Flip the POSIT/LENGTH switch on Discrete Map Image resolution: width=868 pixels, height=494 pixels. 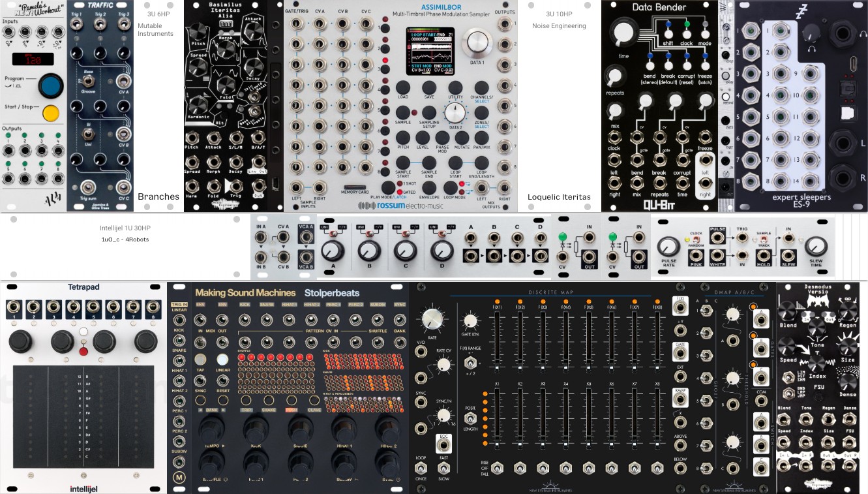click(x=470, y=419)
